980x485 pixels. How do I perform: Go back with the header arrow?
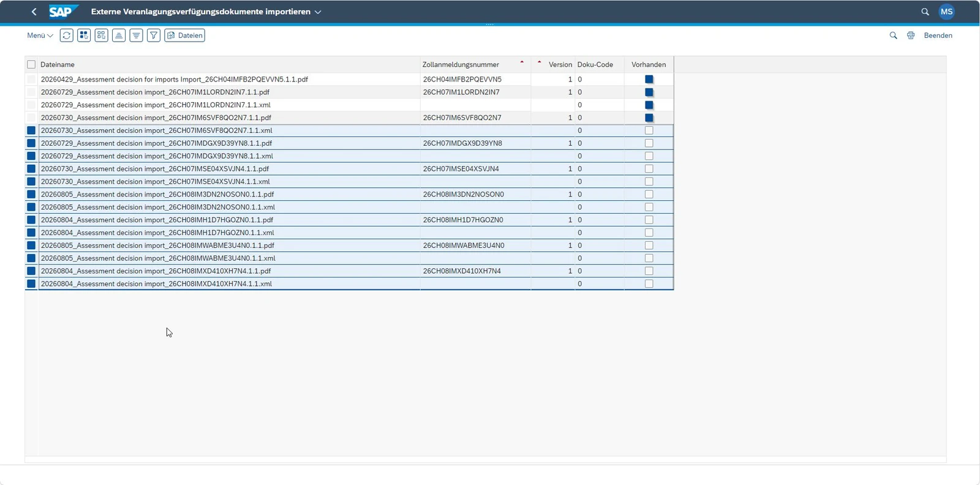pyautogui.click(x=34, y=12)
